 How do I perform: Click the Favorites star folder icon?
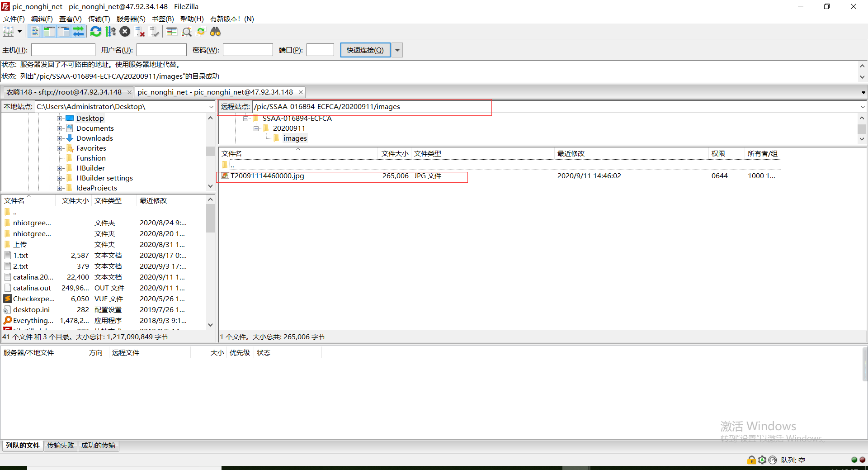[70, 148]
